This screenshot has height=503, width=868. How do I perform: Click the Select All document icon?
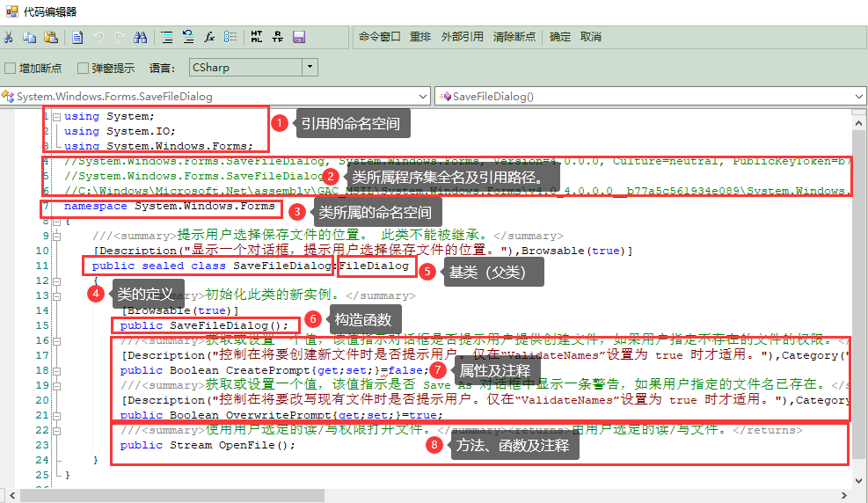coord(77,37)
